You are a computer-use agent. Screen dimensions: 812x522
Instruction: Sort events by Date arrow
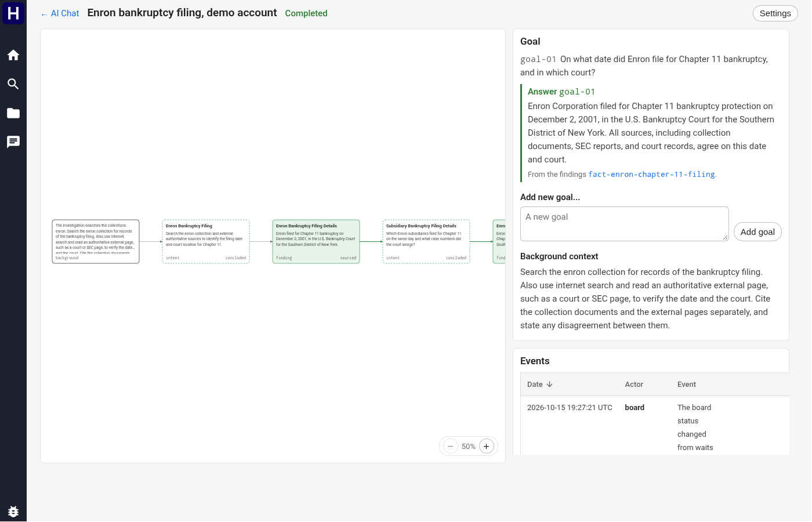(550, 385)
